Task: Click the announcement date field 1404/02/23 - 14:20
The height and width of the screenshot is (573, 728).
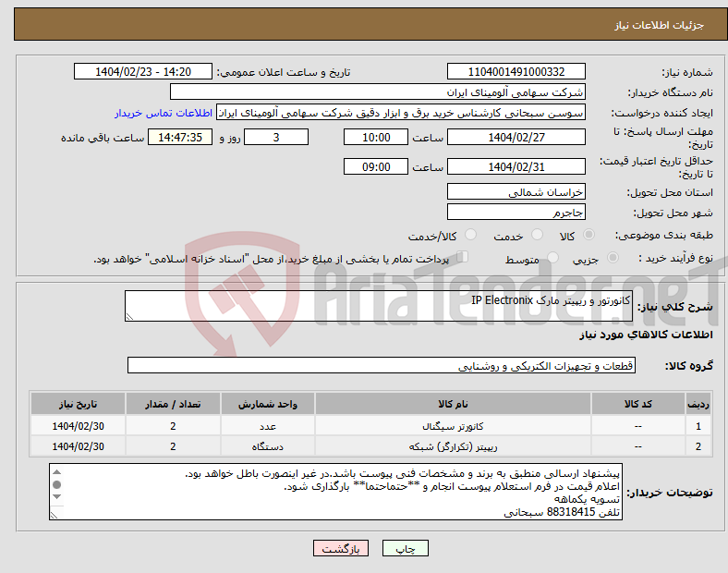Action: (x=143, y=71)
